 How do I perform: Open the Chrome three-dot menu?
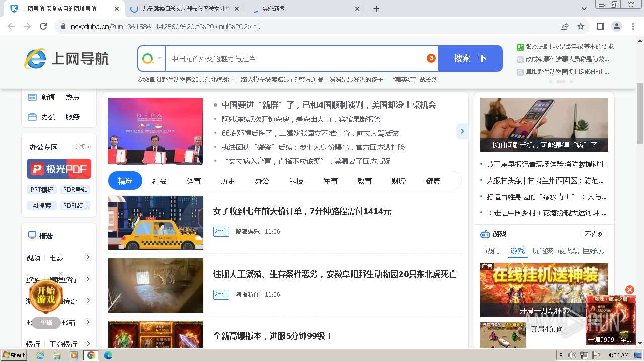(633, 26)
